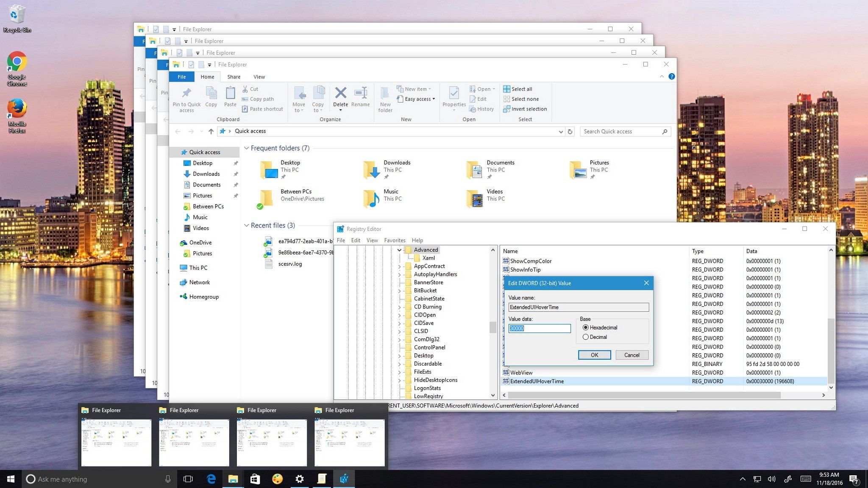This screenshot has height=488, width=868.
Task: Unpin the Downloads entry in Quick access
Action: click(236, 174)
